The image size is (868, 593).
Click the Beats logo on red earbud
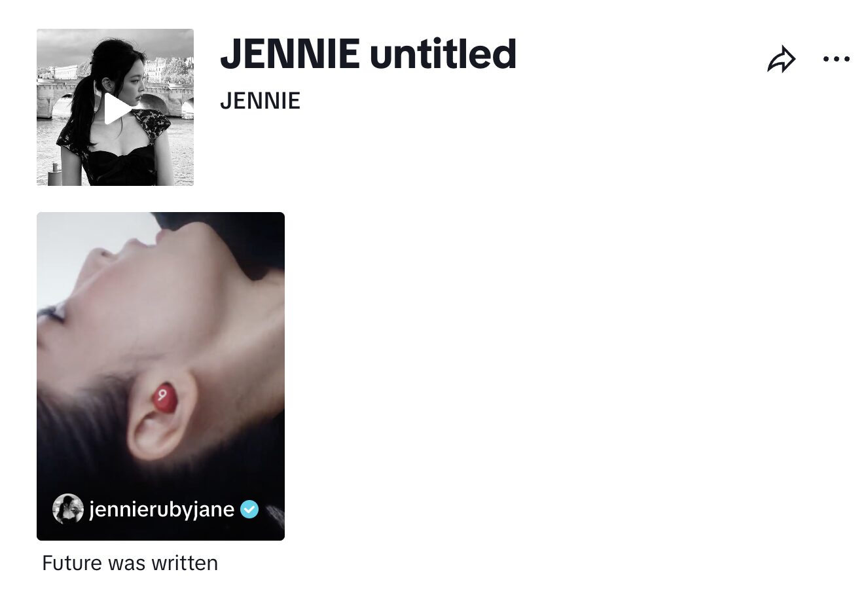pos(162,395)
